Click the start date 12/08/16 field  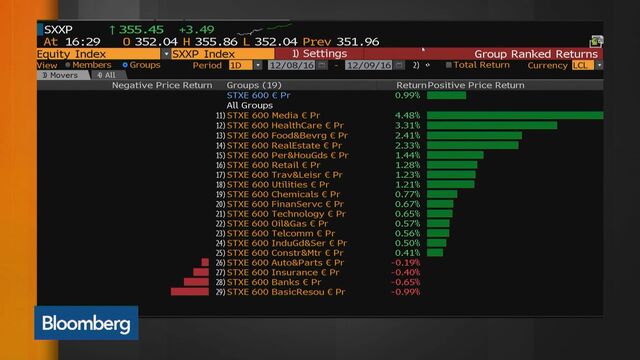coord(291,65)
